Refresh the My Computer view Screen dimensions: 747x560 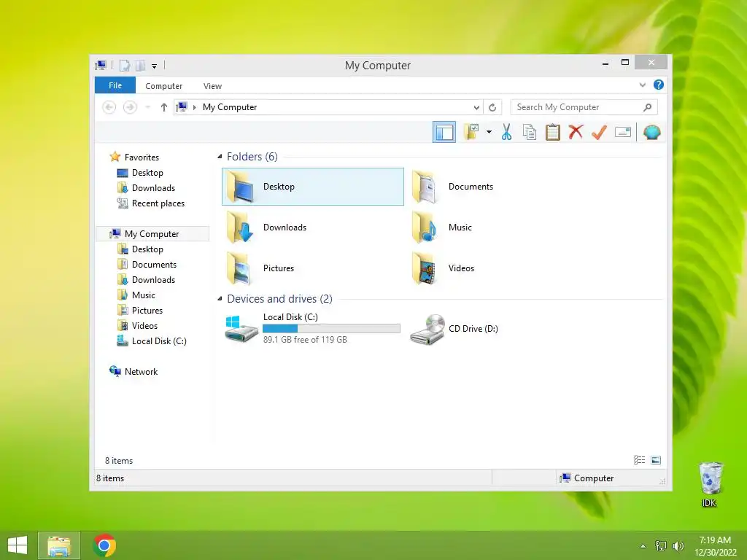click(492, 108)
